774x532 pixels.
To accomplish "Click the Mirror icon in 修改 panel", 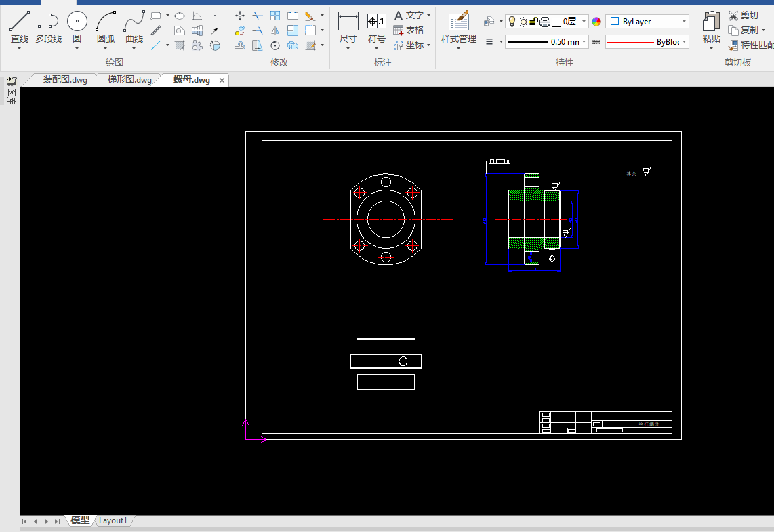I will click(x=275, y=30).
